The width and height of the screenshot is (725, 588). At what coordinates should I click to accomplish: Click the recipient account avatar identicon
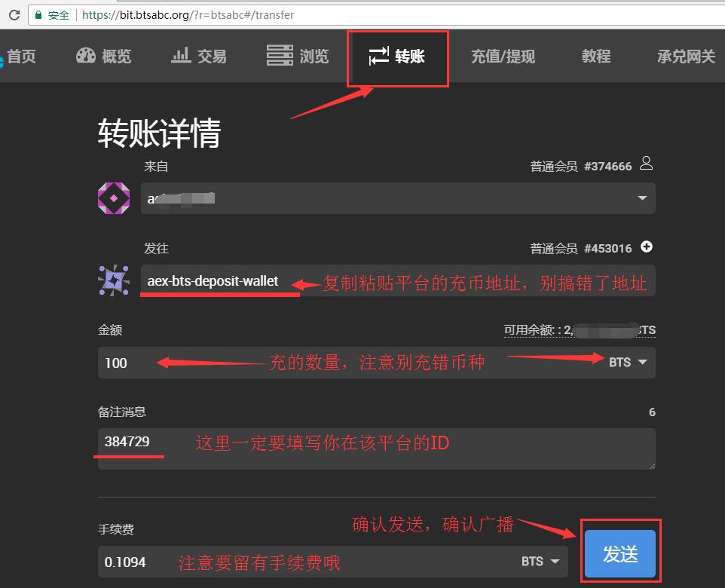(114, 280)
